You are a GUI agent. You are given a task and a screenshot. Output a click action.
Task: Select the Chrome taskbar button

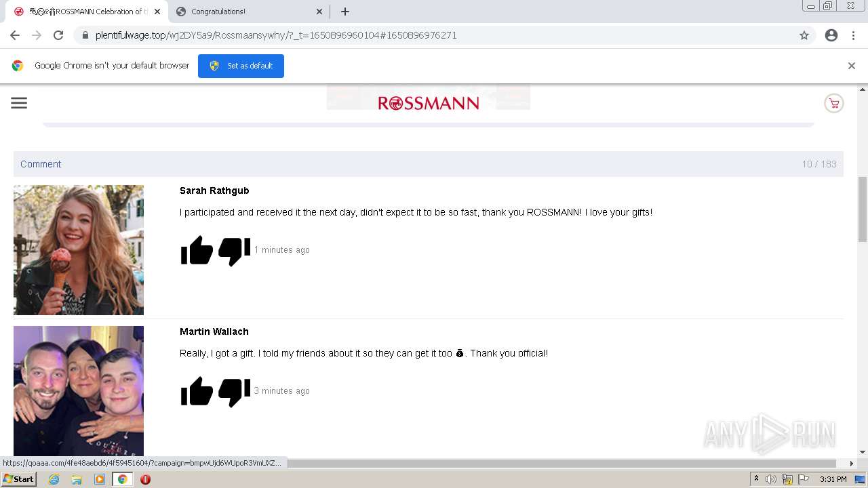[122, 479]
